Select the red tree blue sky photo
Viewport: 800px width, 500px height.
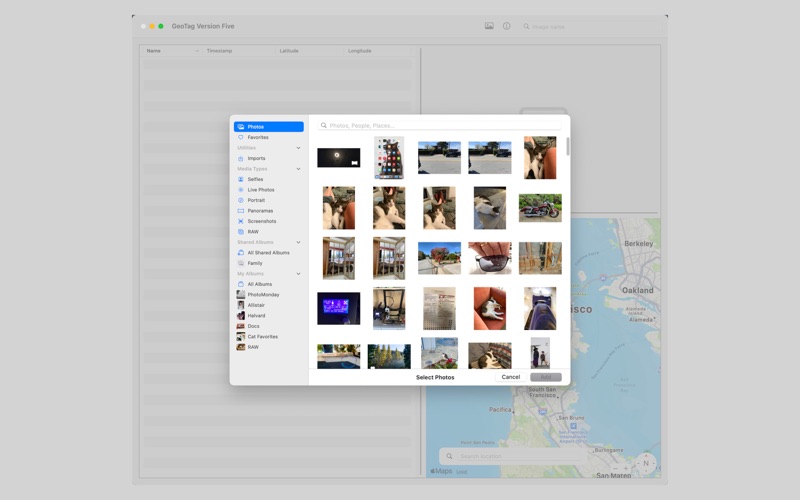[439, 258]
